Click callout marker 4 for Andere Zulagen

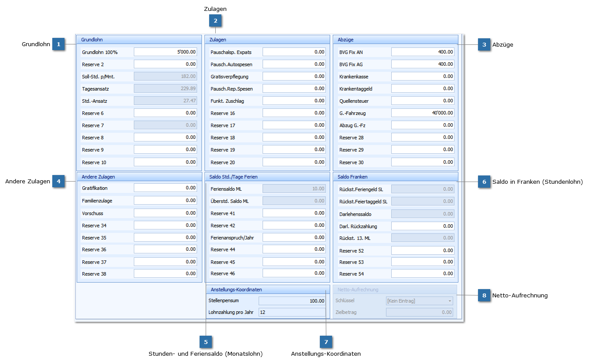(58, 182)
